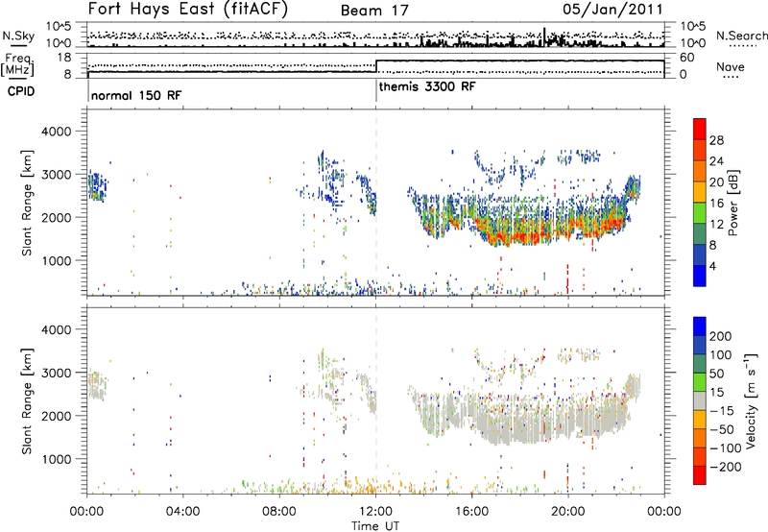768x532 pixels.
Task: Click the '-200' tick on Velocity scale
Action: pyautogui.click(x=724, y=467)
